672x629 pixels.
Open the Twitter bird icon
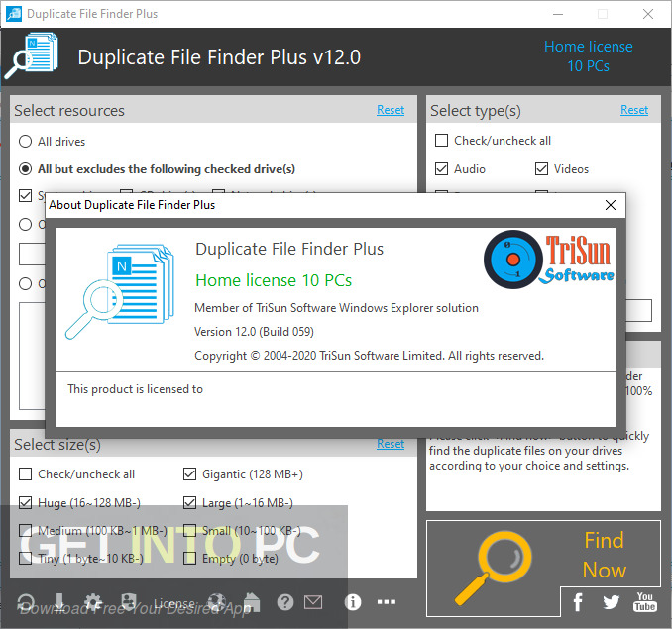[x=611, y=602]
